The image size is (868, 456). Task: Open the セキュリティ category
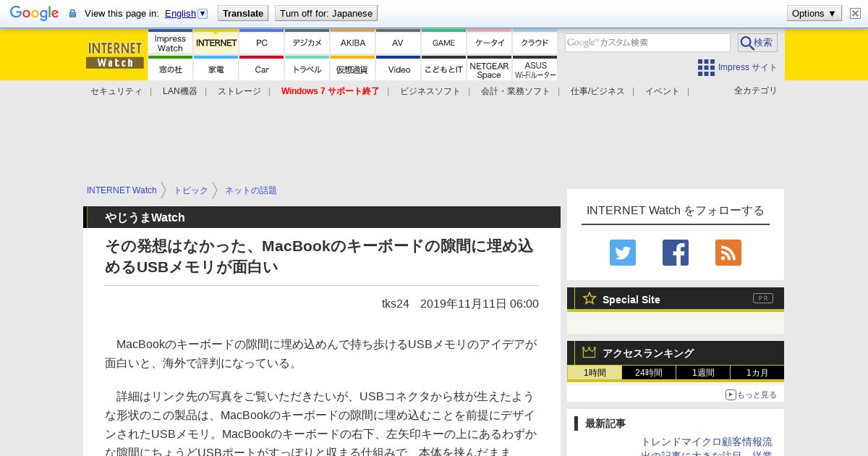pyautogui.click(x=116, y=91)
